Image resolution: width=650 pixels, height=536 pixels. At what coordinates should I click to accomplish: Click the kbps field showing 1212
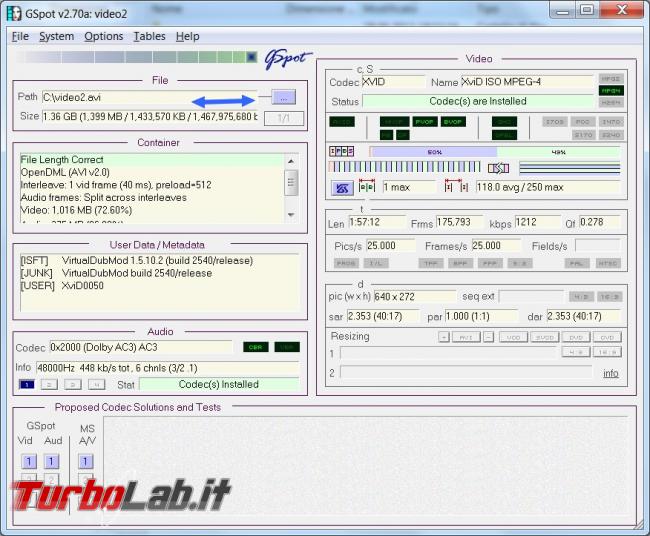click(538, 222)
